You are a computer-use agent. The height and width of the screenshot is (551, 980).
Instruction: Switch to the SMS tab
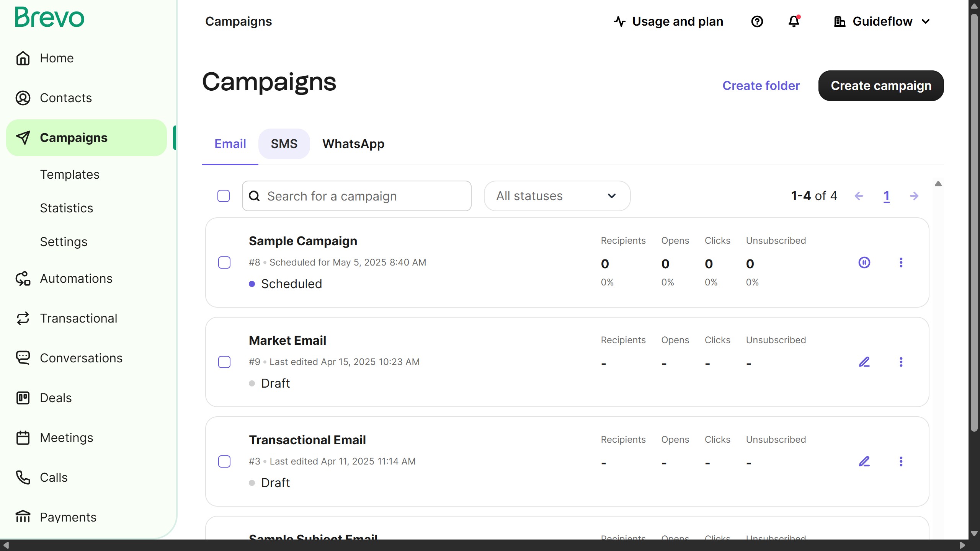(x=284, y=144)
